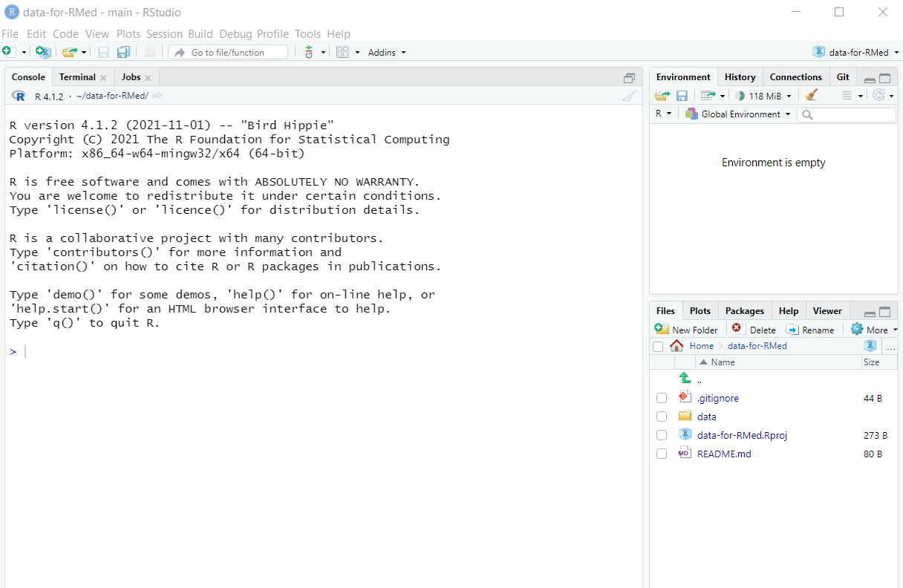Tick the checkbox beside README.md
The height and width of the screenshot is (588, 903).
point(662,454)
